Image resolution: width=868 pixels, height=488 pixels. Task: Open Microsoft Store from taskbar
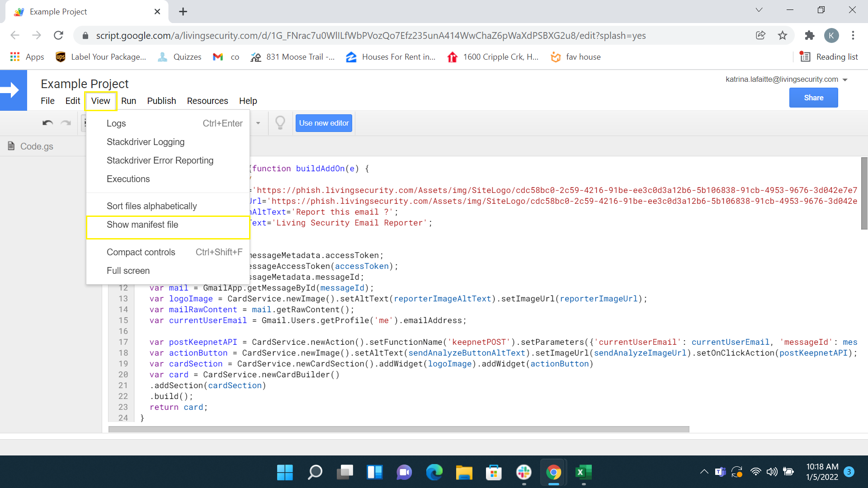(x=494, y=473)
